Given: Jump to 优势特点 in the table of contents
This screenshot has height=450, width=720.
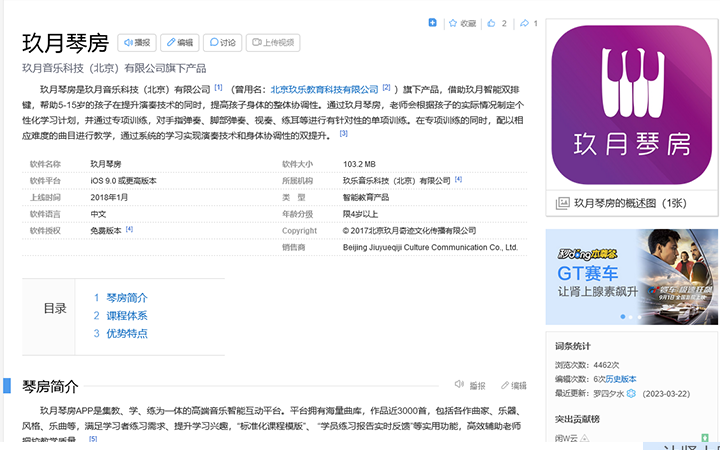Looking at the screenshot, I should tap(127, 333).
